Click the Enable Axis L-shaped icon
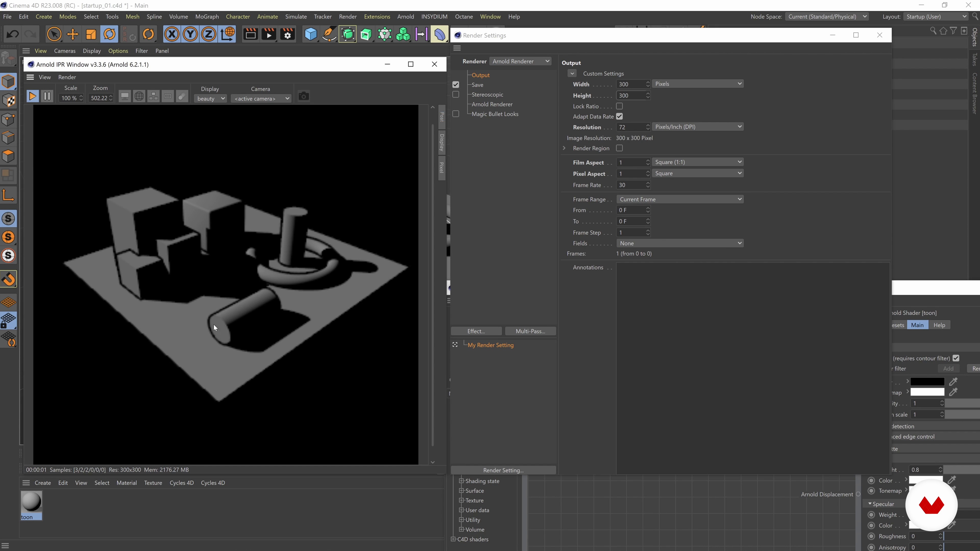 [8, 195]
